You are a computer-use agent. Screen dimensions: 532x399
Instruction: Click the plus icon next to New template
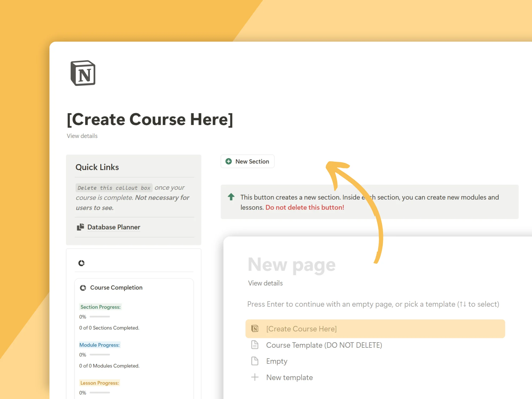tap(255, 377)
